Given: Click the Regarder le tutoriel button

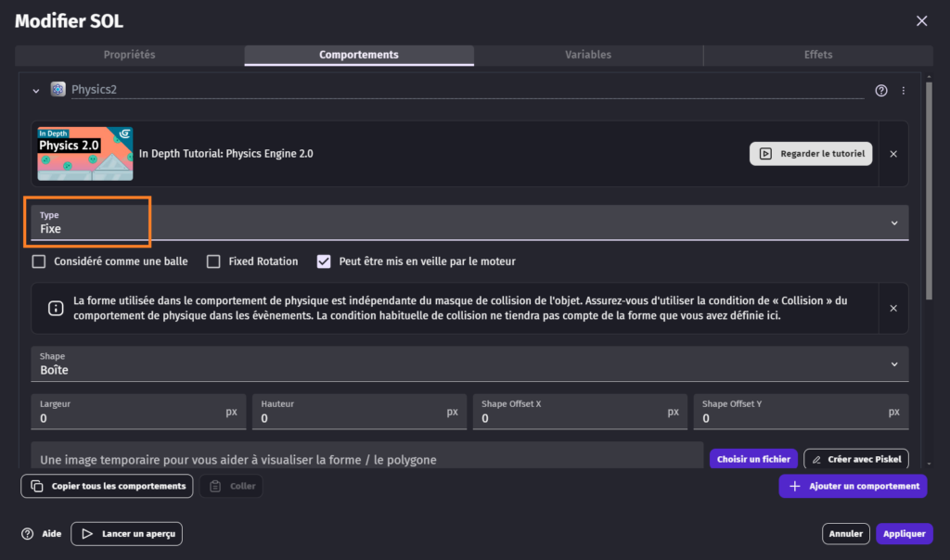Looking at the screenshot, I should click(x=810, y=154).
